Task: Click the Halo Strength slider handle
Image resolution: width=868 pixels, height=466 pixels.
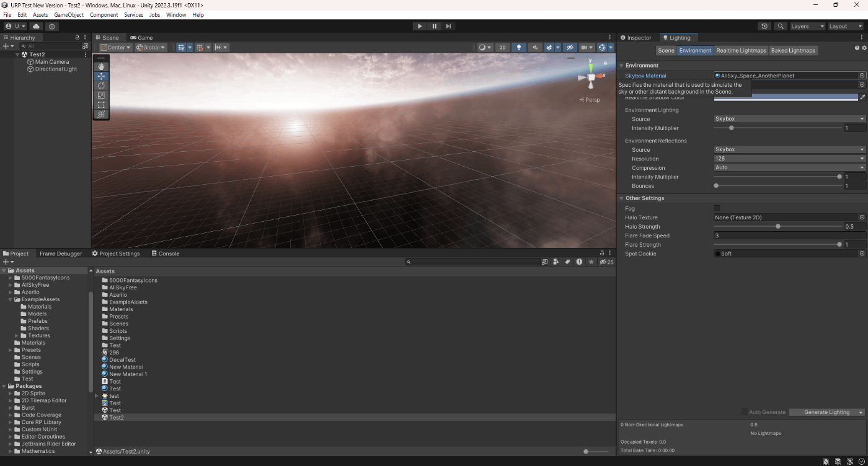Action: point(778,227)
